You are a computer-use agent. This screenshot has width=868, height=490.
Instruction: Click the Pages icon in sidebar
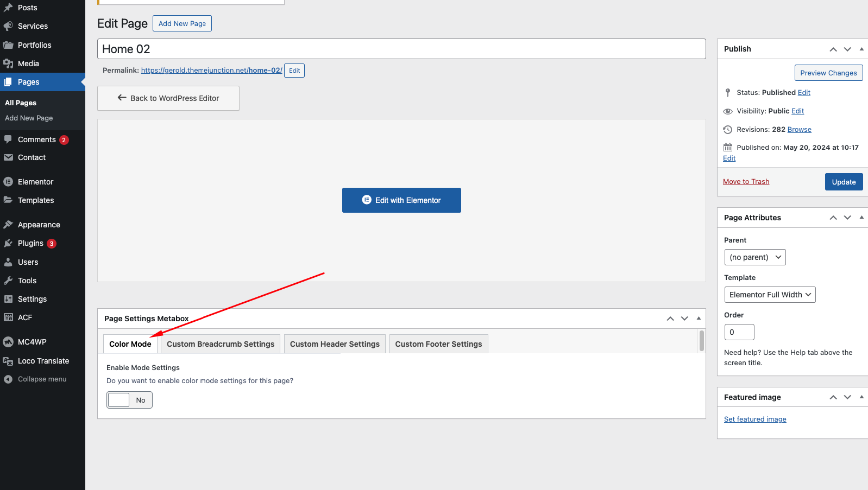point(8,82)
